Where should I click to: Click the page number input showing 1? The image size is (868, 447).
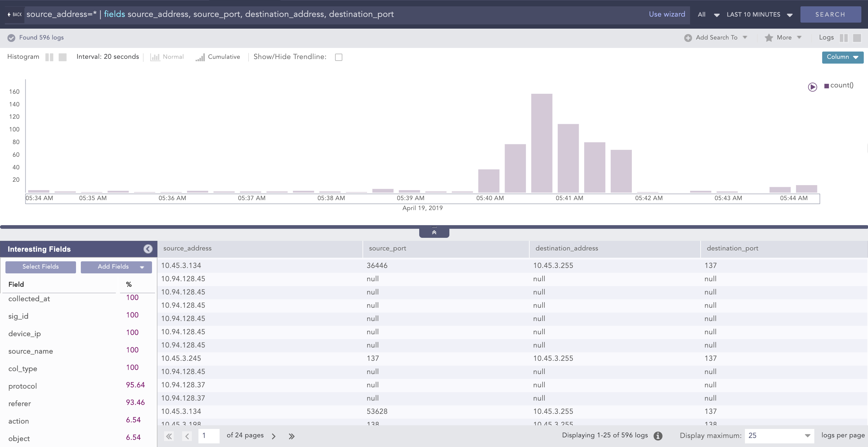click(x=209, y=436)
